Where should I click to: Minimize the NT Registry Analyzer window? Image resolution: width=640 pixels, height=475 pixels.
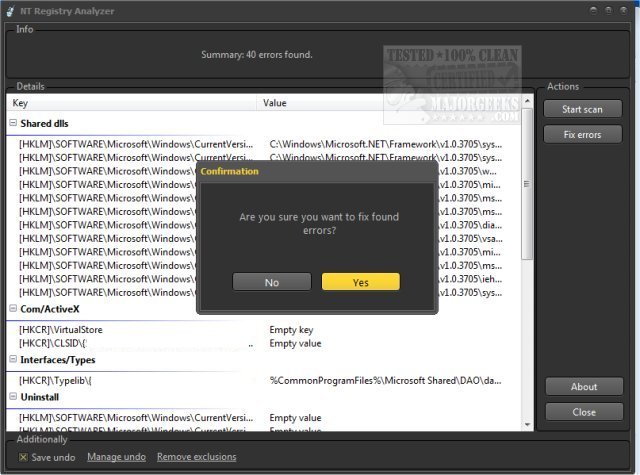(593, 11)
